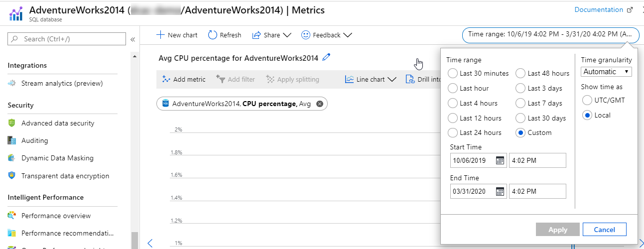Click the Time range selector pill
Image resolution: width=644 pixels, height=249 pixels.
coord(550,34)
